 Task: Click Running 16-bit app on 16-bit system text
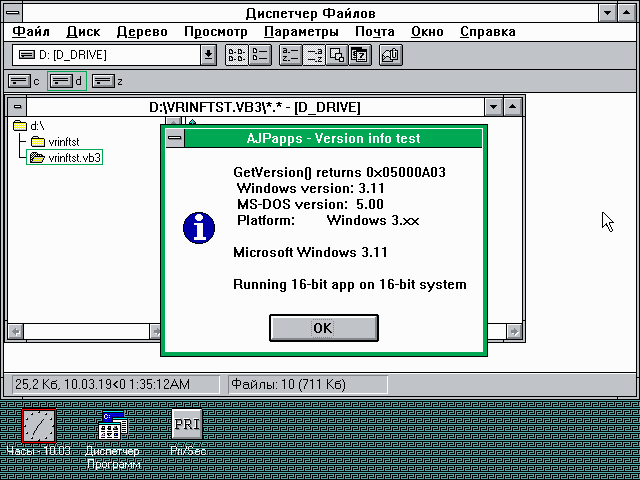coord(350,284)
